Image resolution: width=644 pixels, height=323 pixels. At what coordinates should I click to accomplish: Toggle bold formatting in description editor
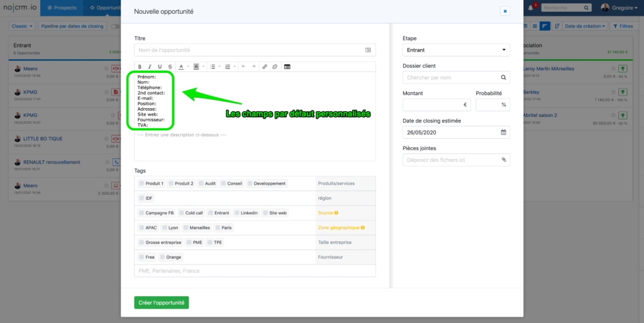(x=140, y=66)
